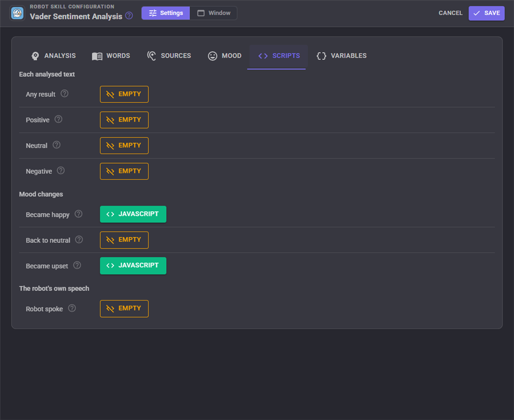Click help icon beside Became happy
This screenshot has height=420, width=514.
tap(78, 214)
